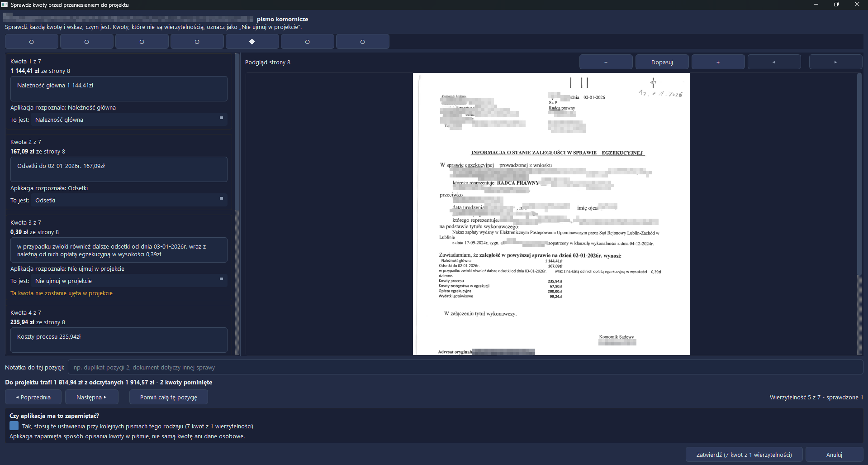This screenshot has height=465, width=868.
Task: Tick the 'Tak, stosuj te ustawienia' checkbox
Action: tap(14, 426)
